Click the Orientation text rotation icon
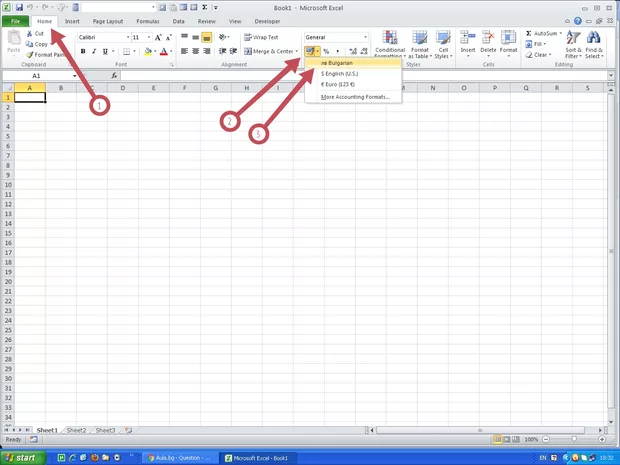The image size is (620, 465). pos(224,37)
